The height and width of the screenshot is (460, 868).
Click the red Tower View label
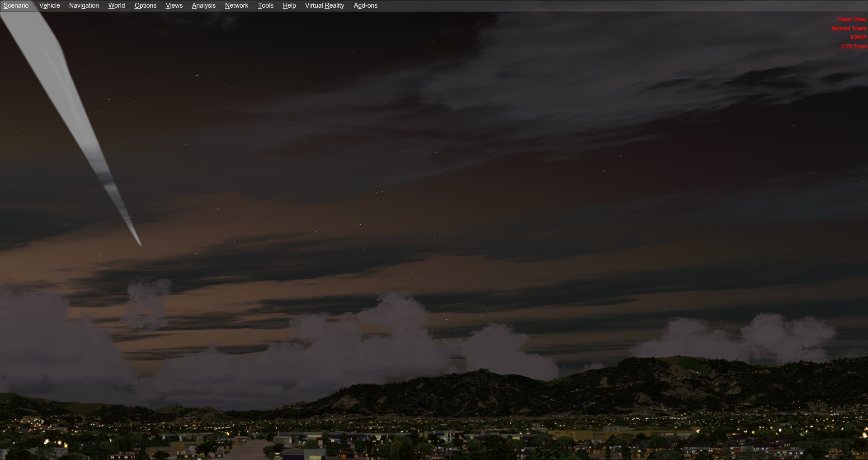pos(851,19)
